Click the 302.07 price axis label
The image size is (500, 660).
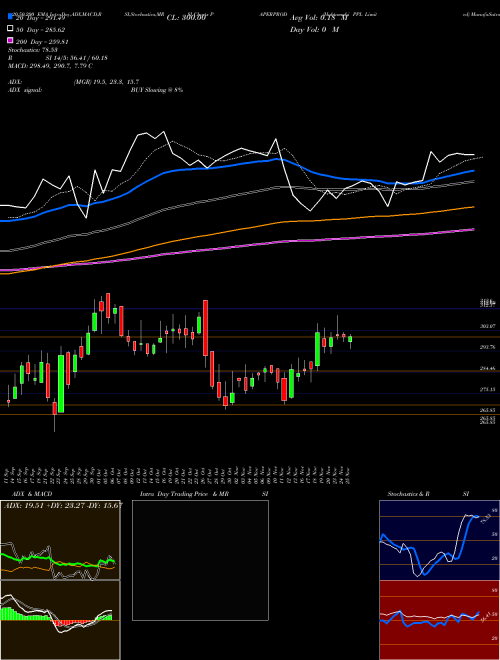(488, 326)
